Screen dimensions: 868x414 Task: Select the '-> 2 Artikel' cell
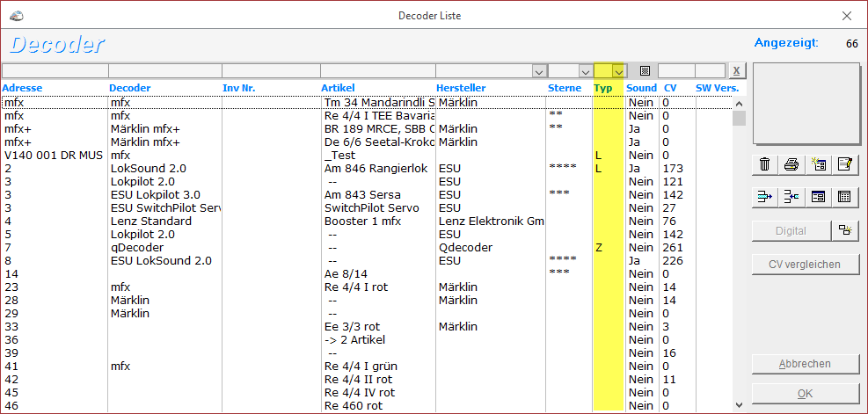pos(354,340)
